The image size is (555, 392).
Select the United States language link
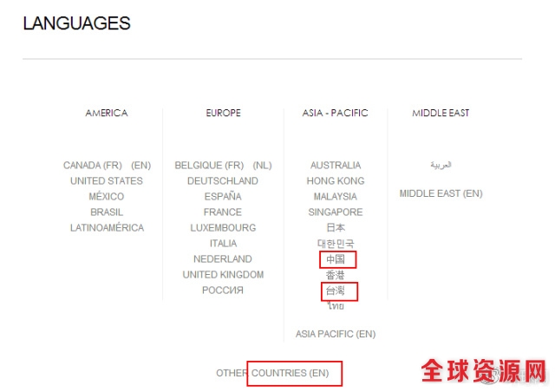click(x=107, y=181)
